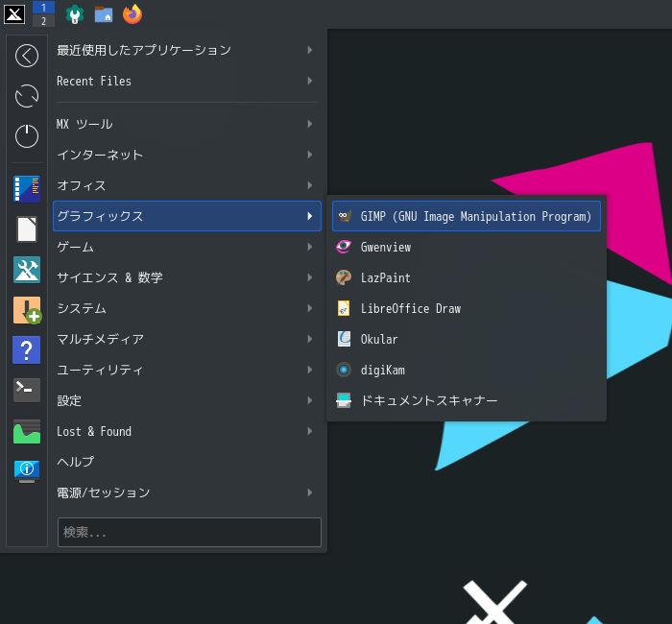Launch GIMP (GNU Image Manipulation Program)
Image resolution: width=672 pixels, height=624 pixels.
click(x=467, y=216)
